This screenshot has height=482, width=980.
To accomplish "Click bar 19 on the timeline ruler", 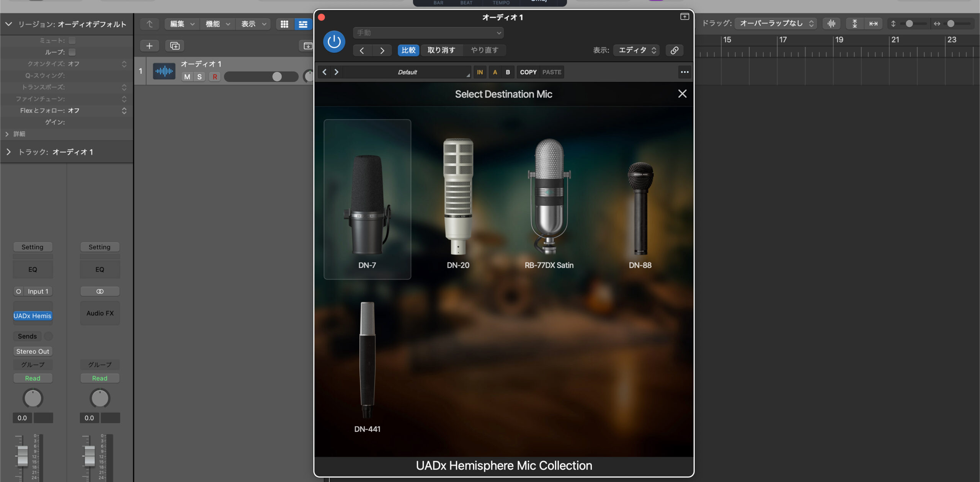I will pyautogui.click(x=839, y=40).
